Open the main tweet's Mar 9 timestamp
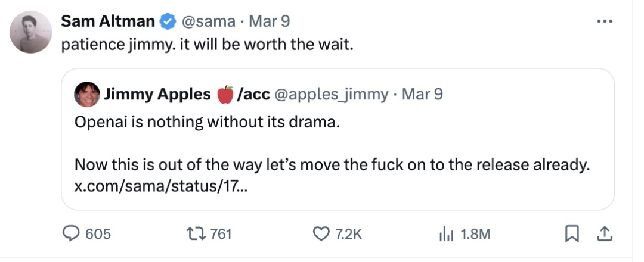The image size is (644, 262). tap(269, 22)
